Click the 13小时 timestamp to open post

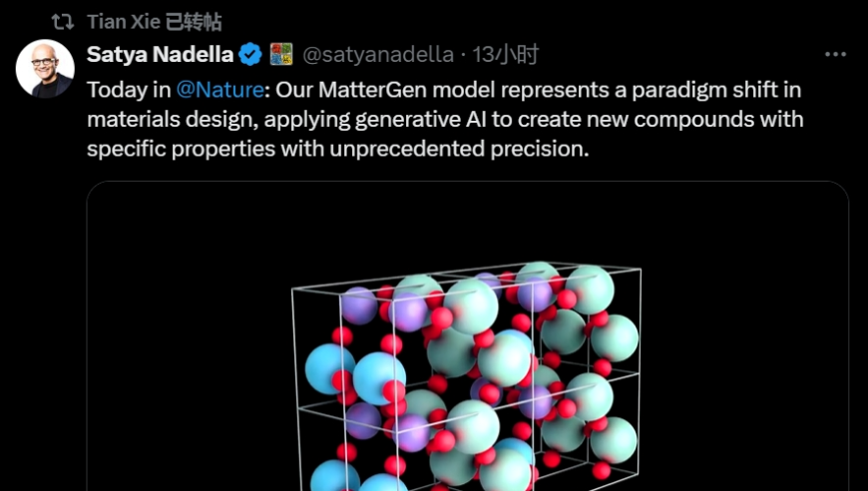pos(506,54)
